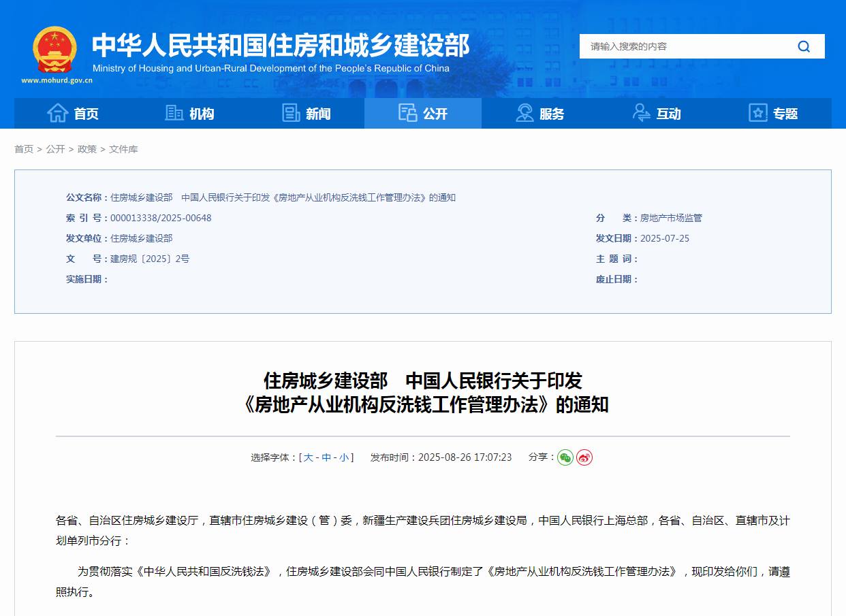The width and height of the screenshot is (846, 616).
Task: Share the article via the WeChat icon
Action: [x=564, y=457]
